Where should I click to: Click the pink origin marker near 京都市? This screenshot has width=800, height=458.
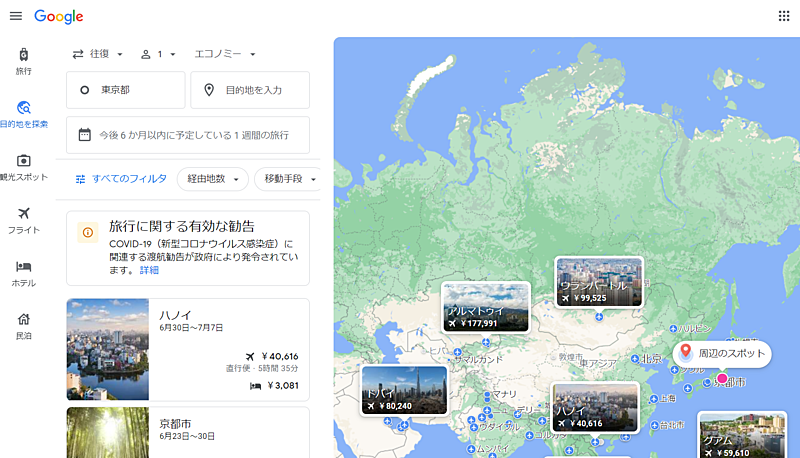(722, 378)
